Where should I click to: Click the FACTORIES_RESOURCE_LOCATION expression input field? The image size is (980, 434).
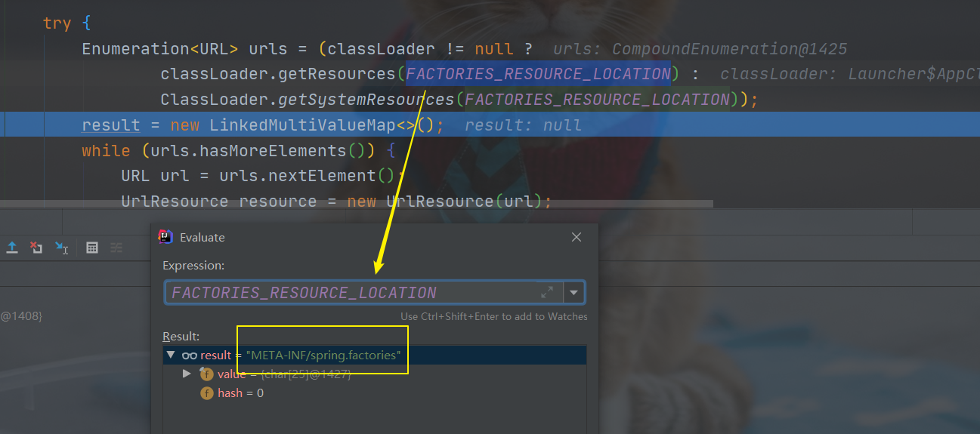pyautogui.click(x=363, y=292)
